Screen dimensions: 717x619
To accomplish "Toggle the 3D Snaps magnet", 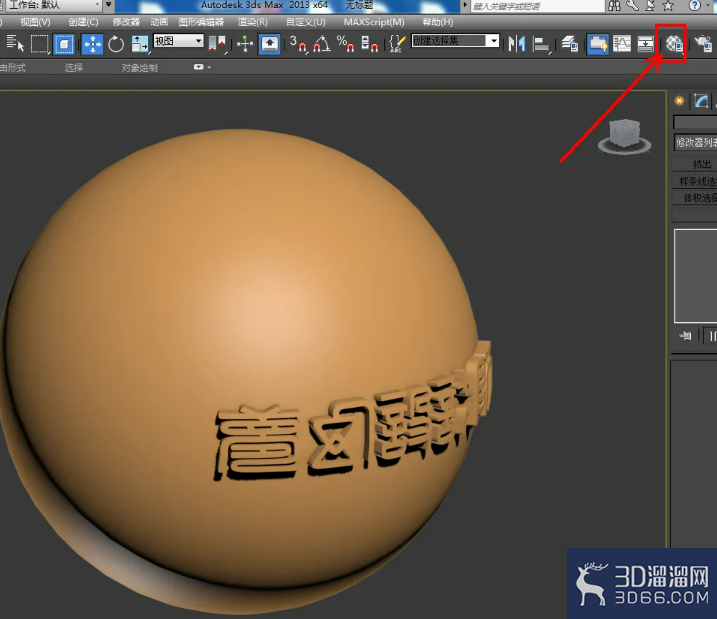I will point(298,44).
